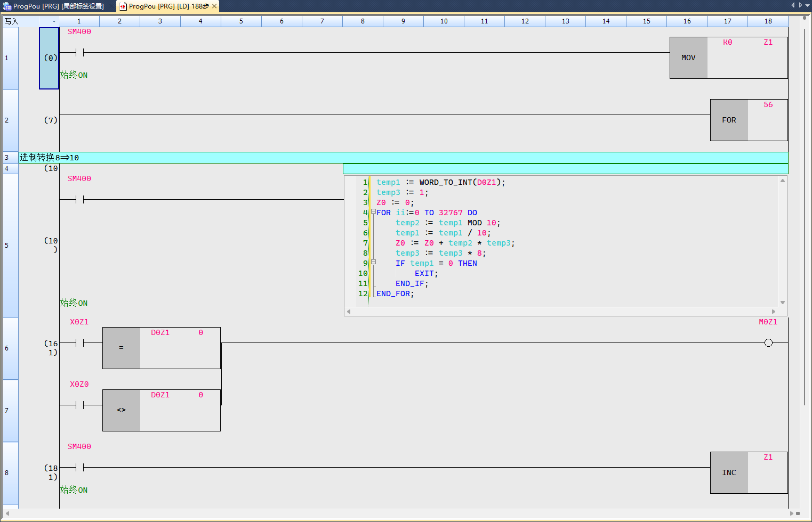Select the not-equal comparison block

[x=121, y=410]
